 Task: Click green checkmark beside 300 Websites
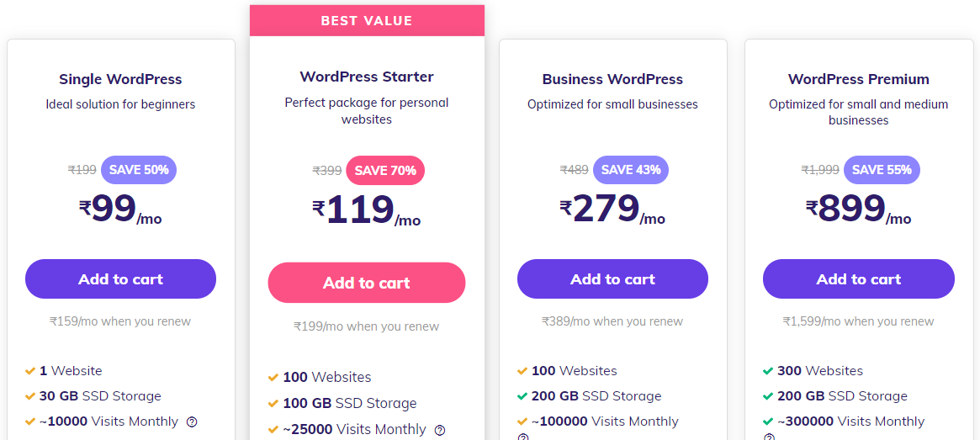tap(768, 371)
